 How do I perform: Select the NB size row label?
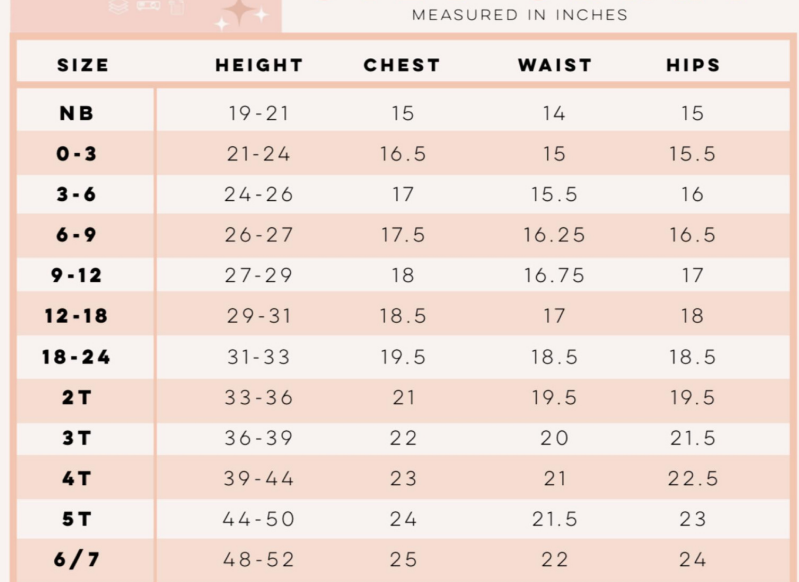(77, 113)
